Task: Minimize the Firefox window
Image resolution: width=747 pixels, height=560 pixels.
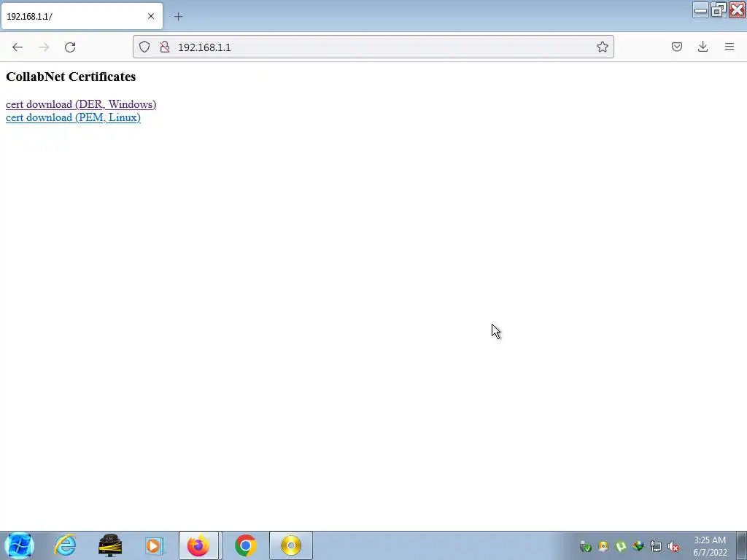Action: [701, 10]
